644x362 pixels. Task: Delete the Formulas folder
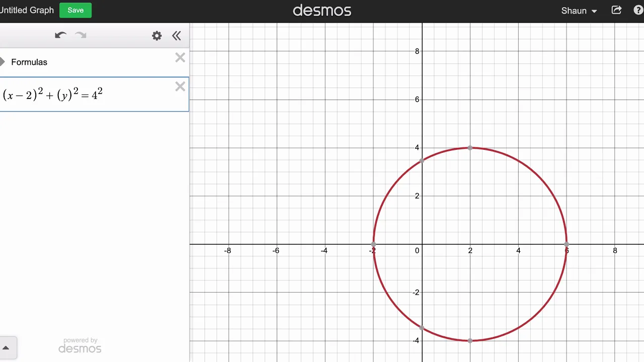click(180, 58)
